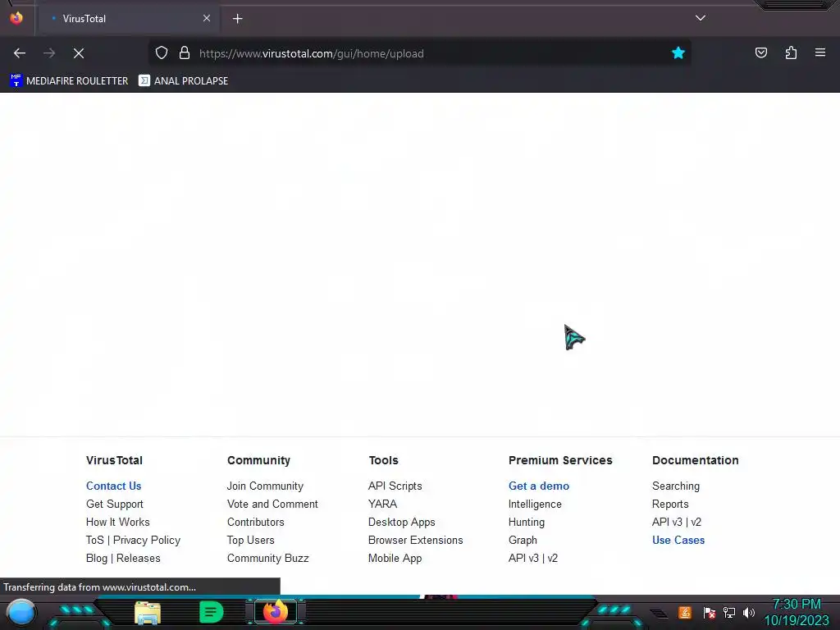Image resolution: width=840 pixels, height=630 pixels.
Task: Open Top Users link
Action: pos(251,540)
